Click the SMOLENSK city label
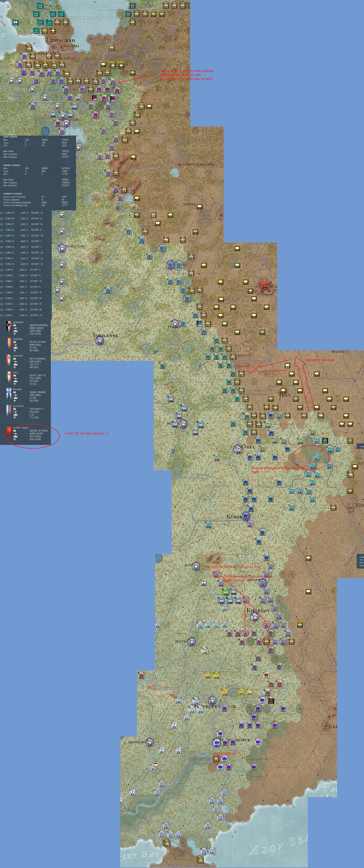 105,335
